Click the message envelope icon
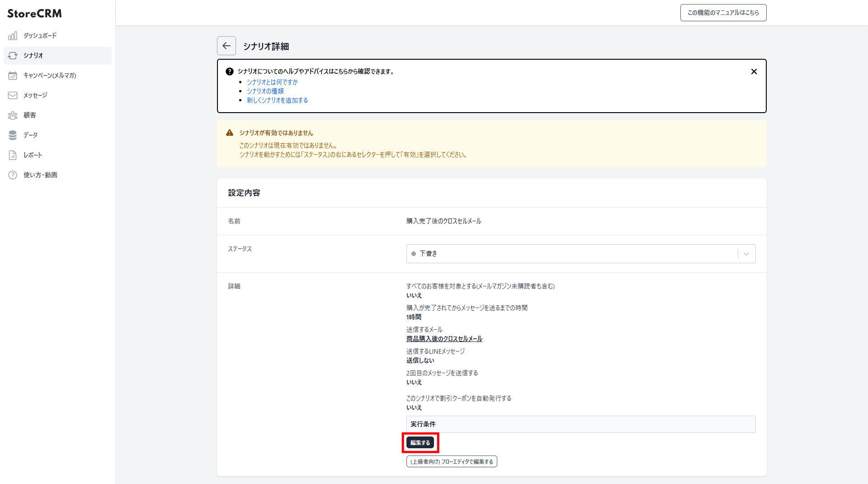The height and width of the screenshot is (484, 868). [13, 95]
